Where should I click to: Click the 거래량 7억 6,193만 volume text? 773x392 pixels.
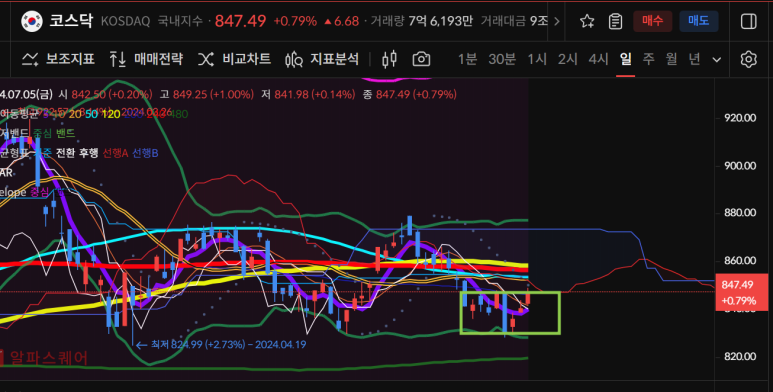(x=422, y=21)
